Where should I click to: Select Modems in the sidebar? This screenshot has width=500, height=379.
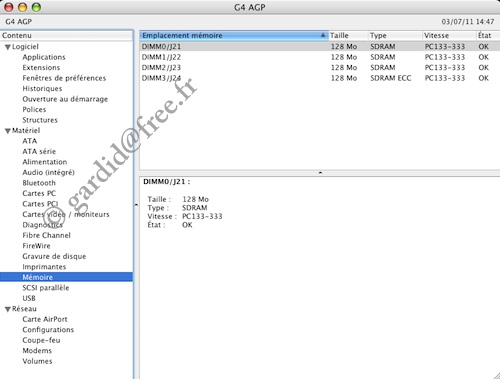point(37,351)
